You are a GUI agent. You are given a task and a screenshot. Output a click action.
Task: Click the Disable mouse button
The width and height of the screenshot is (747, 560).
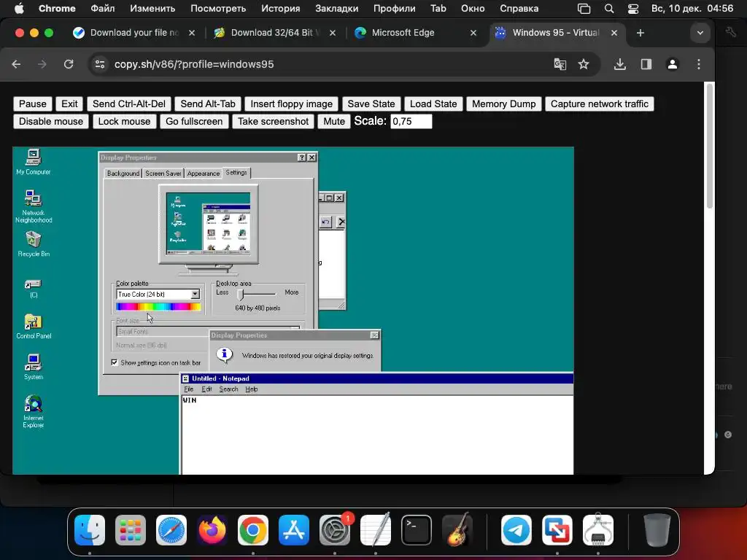51,122
